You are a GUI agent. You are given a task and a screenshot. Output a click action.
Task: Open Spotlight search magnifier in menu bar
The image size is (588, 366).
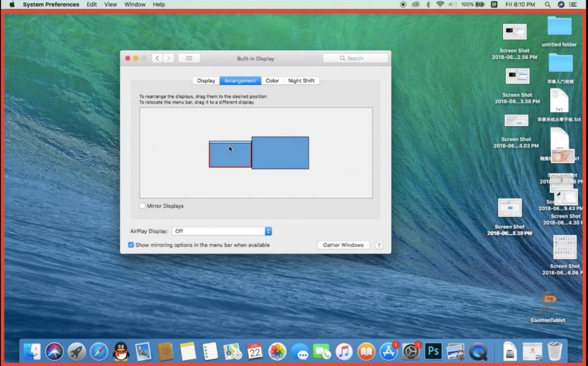point(548,4)
